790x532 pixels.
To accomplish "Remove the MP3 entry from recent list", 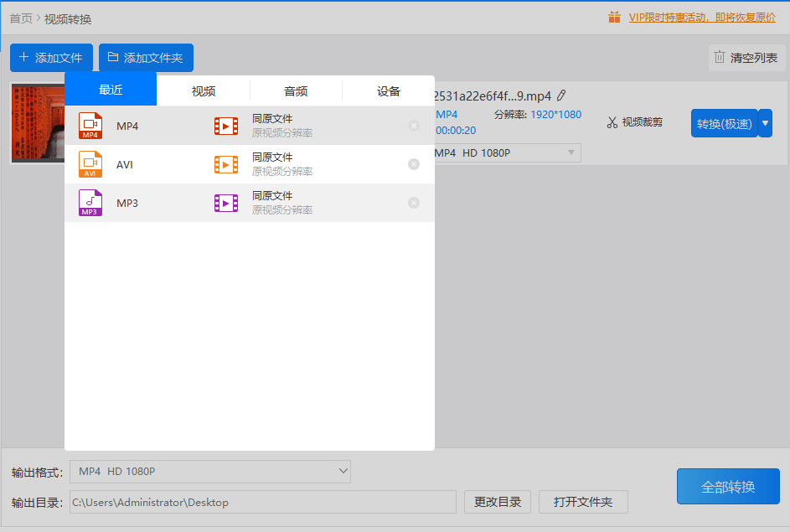I will pyautogui.click(x=414, y=203).
